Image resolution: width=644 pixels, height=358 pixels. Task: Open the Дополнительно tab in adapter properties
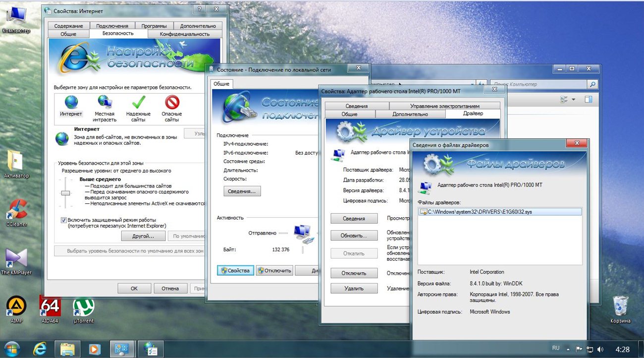[x=410, y=114]
